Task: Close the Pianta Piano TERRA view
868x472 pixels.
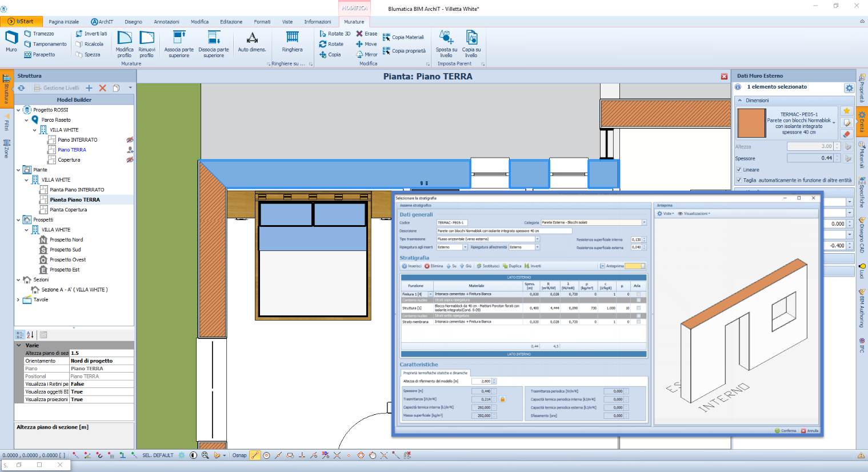Action: point(724,77)
